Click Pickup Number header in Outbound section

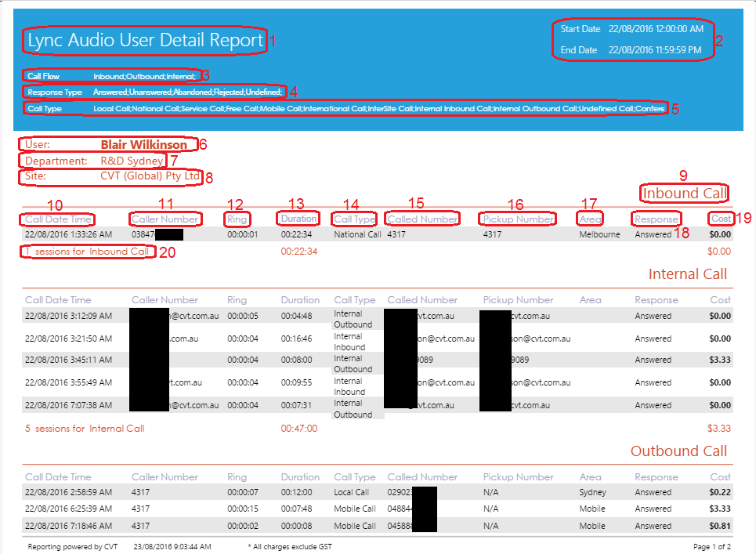pyautogui.click(x=519, y=477)
